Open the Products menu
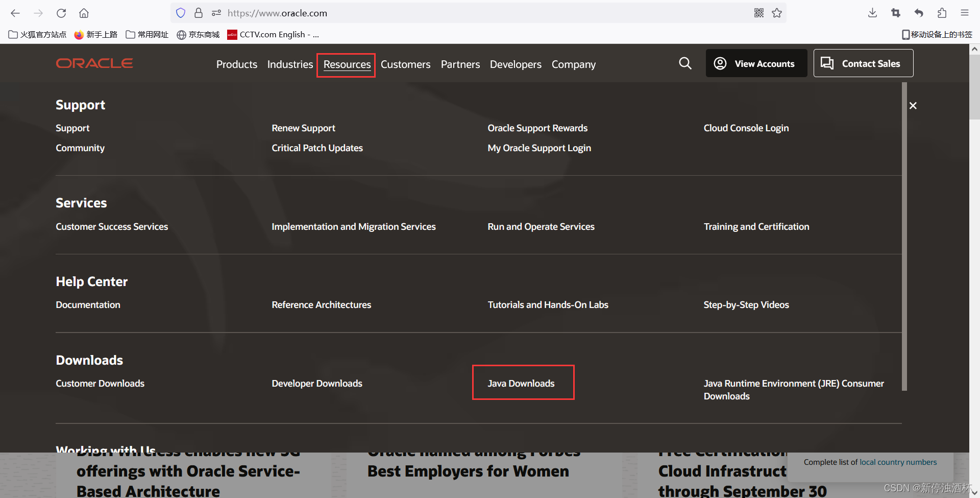 point(237,64)
